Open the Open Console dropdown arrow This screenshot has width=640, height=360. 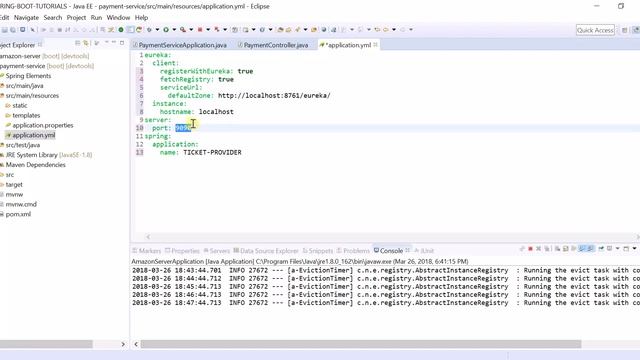pyautogui.click(x=635, y=249)
